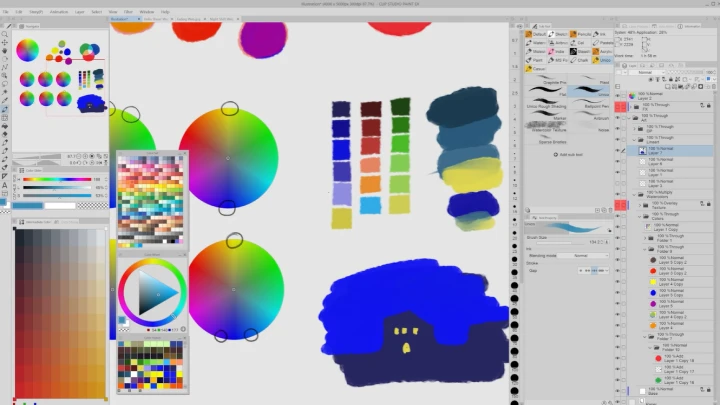Choose the Sketch brush group
Image resolution: width=720 pixels, height=405 pixels.
pos(558,34)
